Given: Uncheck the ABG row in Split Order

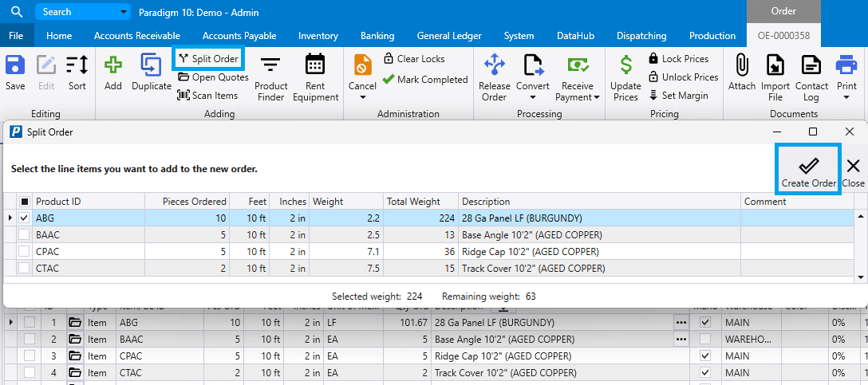Looking at the screenshot, I should (25, 218).
